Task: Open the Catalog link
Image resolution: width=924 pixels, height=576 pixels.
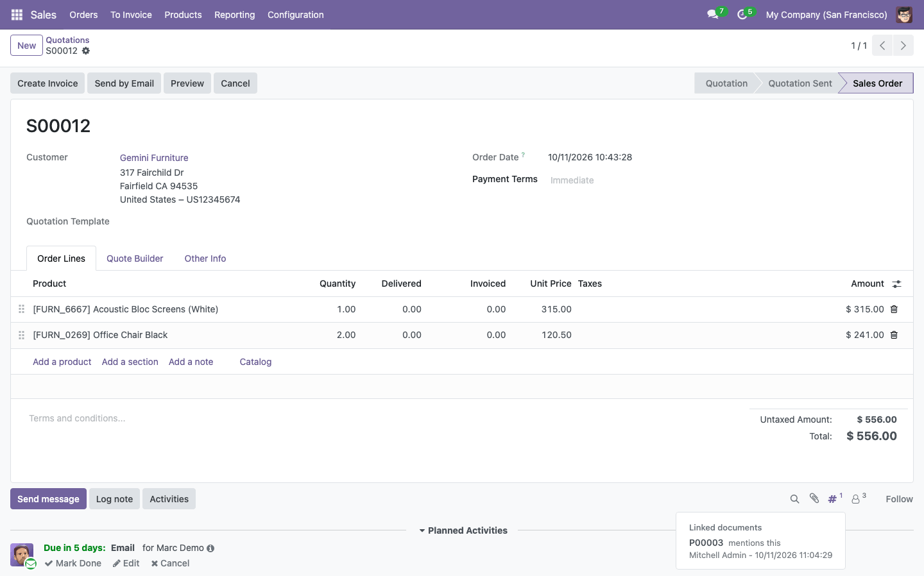Action: (x=255, y=362)
